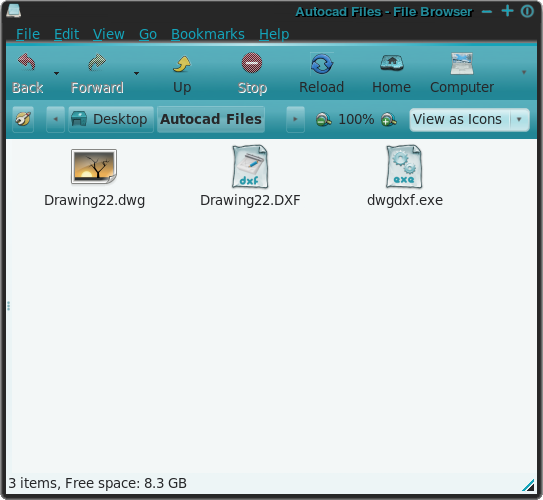The image size is (543, 500).
Task: Zoom out with the minus magnifier
Action: (x=323, y=119)
